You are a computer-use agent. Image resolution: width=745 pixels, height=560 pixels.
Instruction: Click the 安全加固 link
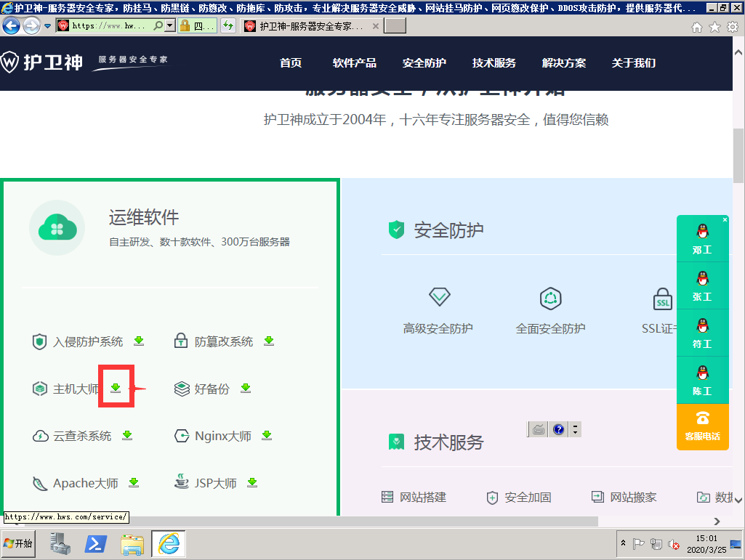(x=528, y=498)
